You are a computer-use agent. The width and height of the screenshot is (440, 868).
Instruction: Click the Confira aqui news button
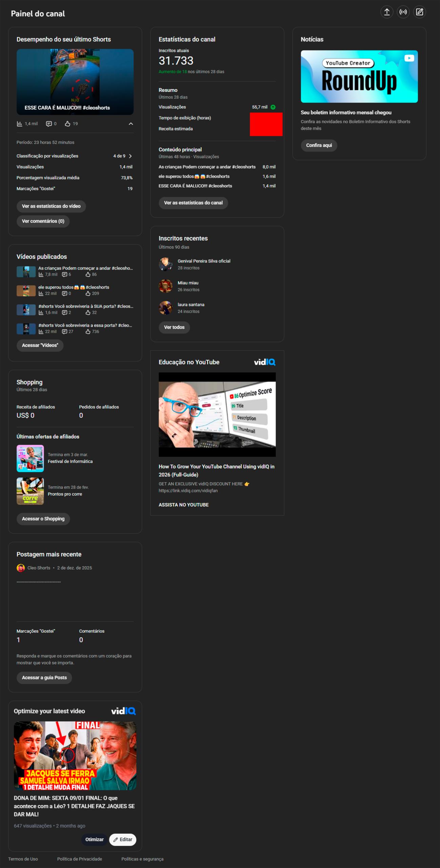[x=319, y=145]
